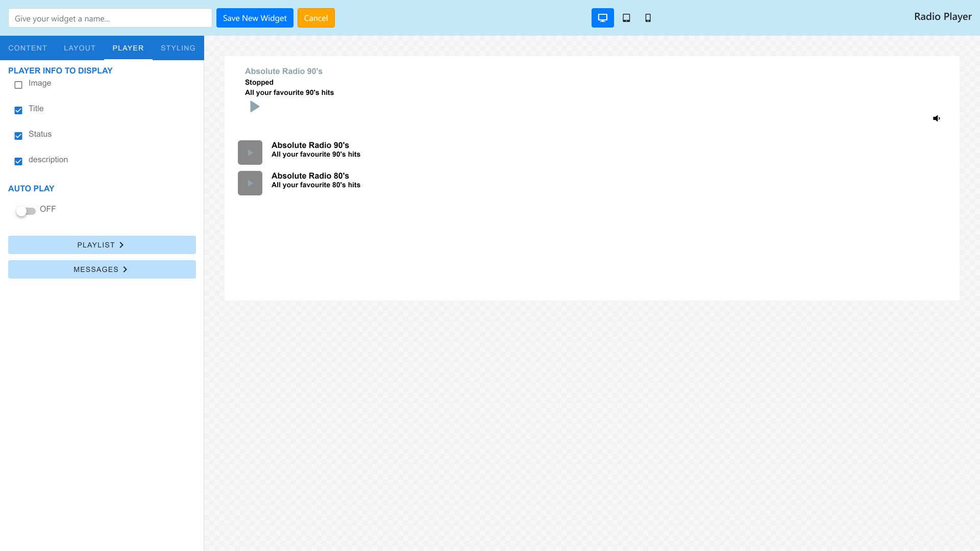
Task: Click the Auto Play section heading
Action: (31, 189)
